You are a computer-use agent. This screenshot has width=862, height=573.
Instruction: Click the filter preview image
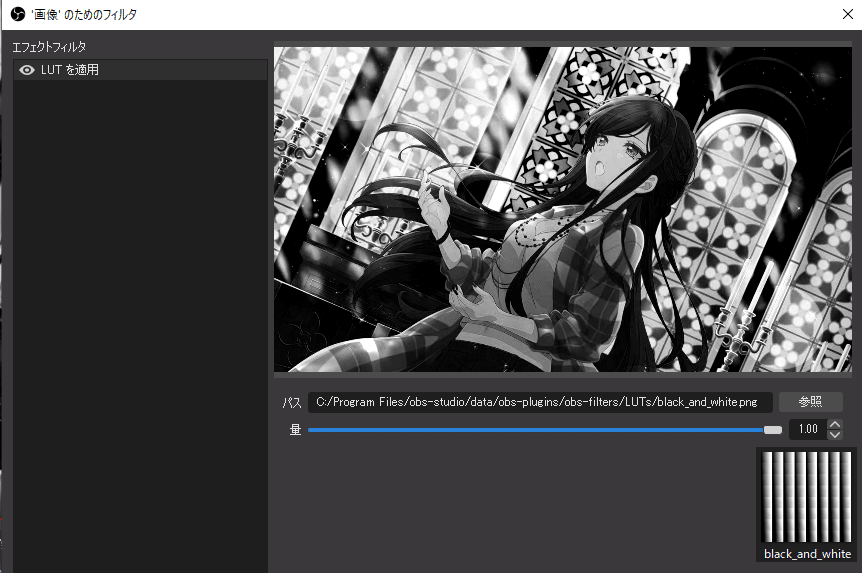pos(562,209)
